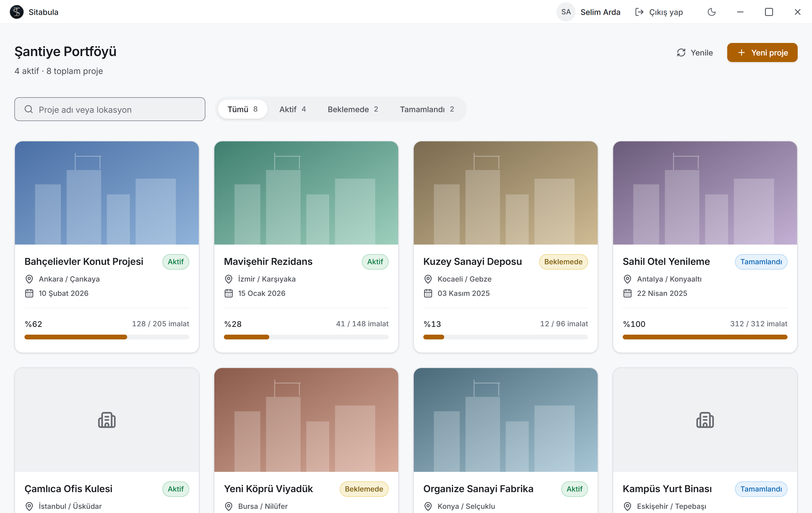Screen dimensions: 812x513
Task: Click the search magnifier icon
Action: (x=29, y=109)
